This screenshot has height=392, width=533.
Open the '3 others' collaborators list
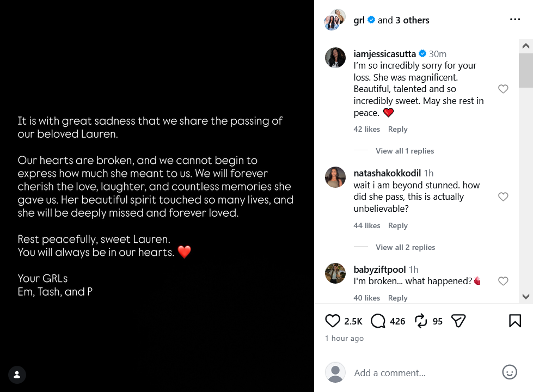412,20
